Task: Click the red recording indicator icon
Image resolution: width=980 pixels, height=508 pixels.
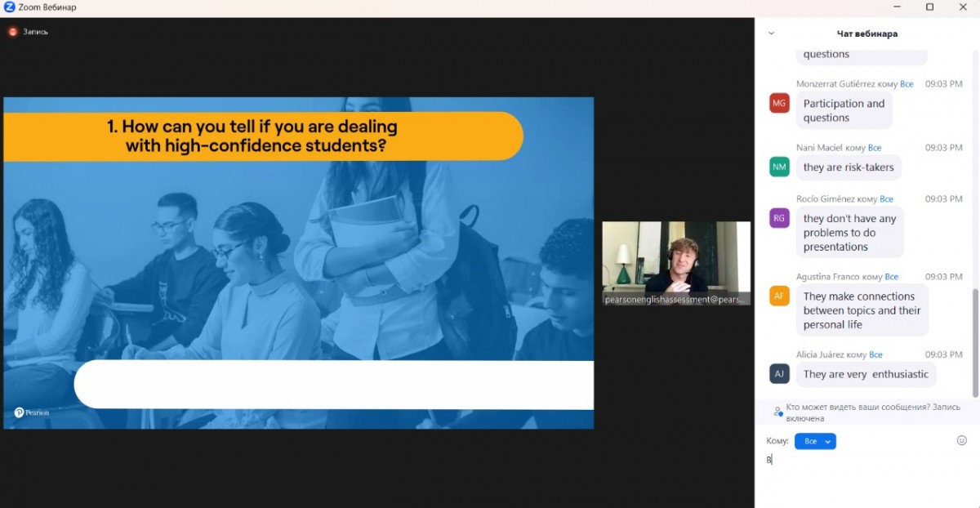Action: [x=13, y=32]
